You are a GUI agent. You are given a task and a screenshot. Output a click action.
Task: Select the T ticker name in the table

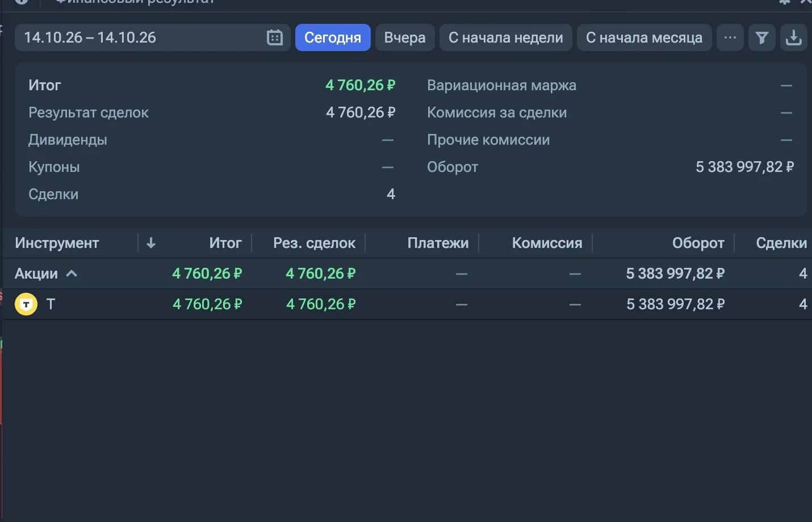tap(51, 304)
